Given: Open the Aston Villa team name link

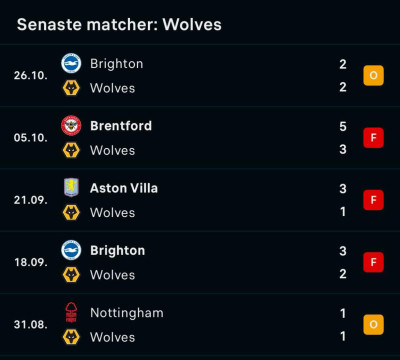Looking at the screenshot, I should [124, 188].
